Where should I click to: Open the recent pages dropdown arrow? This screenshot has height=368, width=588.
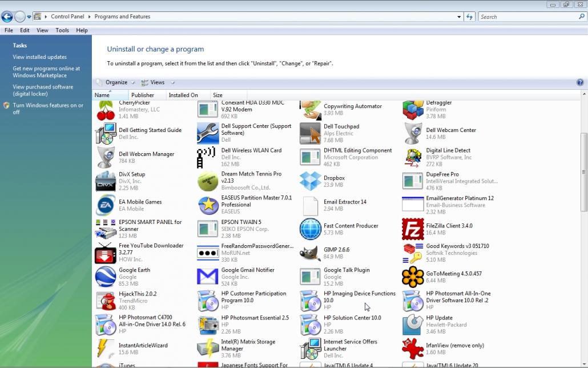[29, 17]
